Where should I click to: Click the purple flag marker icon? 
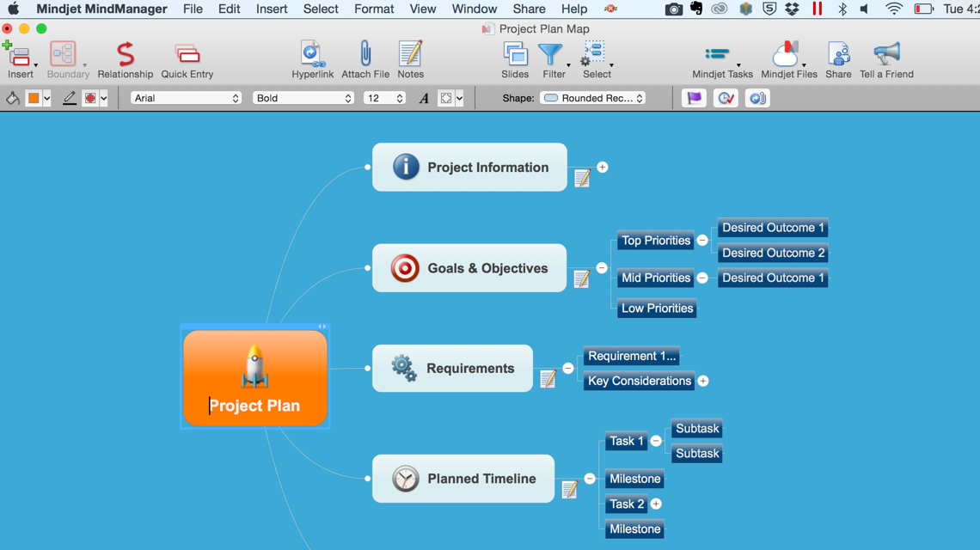tap(694, 98)
